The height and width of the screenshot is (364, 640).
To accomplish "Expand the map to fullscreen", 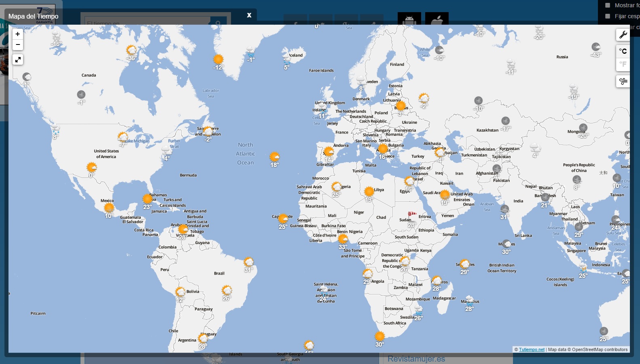I will (18, 60).
